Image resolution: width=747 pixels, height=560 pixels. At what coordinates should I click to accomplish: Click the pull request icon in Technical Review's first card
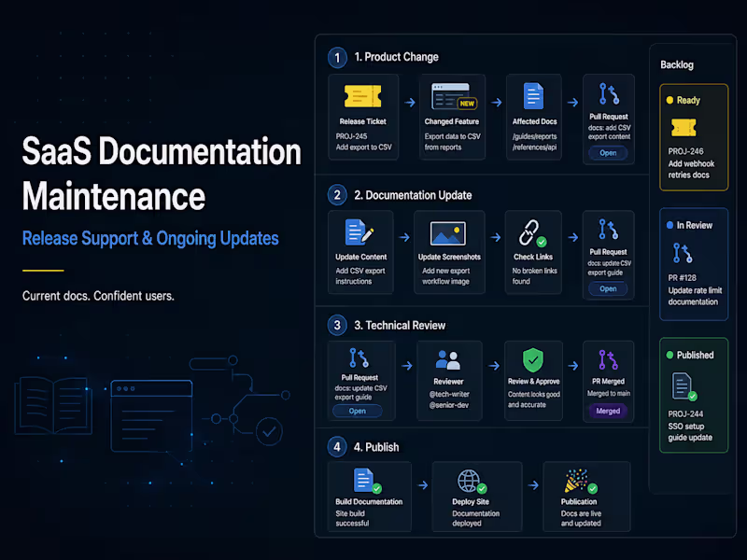click(x=359, y=357)
